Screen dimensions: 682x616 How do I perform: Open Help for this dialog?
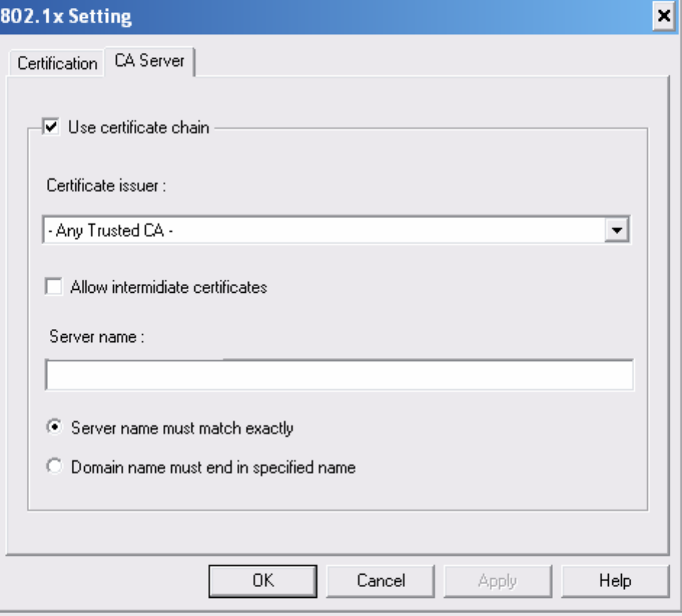pyautogui.click(x=614, y=580)
